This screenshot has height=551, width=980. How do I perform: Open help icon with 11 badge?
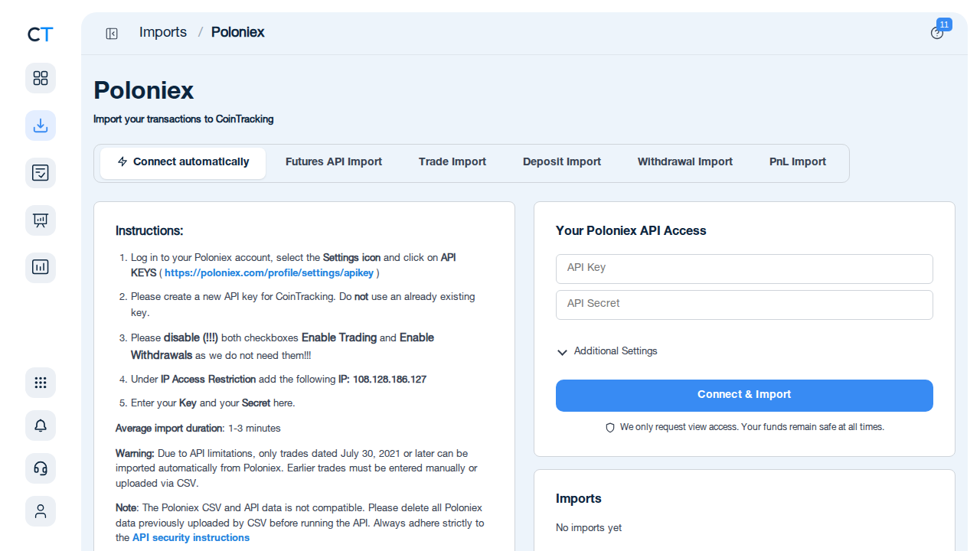pos(937,33)
